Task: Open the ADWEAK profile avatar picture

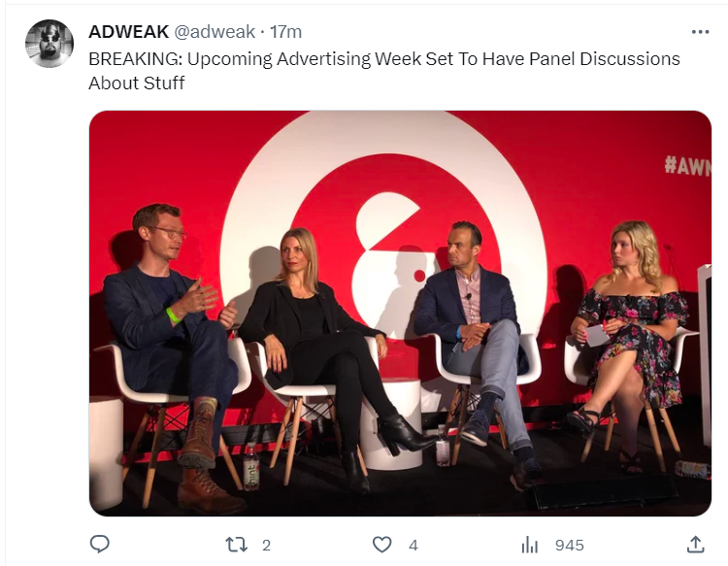Action: point(50,43)
